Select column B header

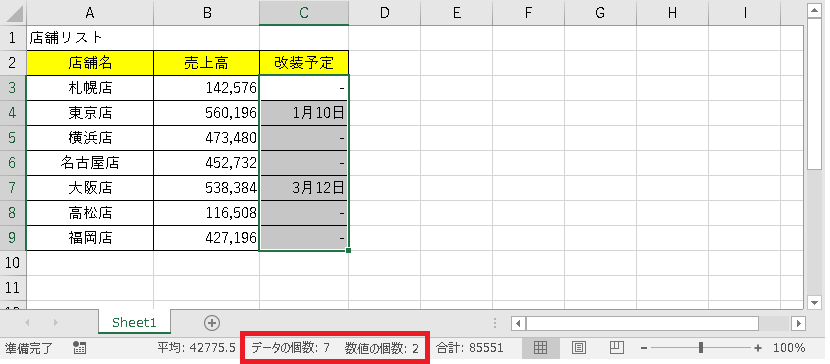click(x=207, y=13)
